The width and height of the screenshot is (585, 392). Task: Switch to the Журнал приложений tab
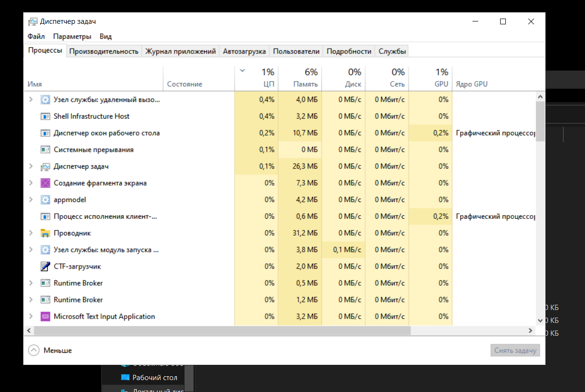pyautogui.click(x=181, y=52)
